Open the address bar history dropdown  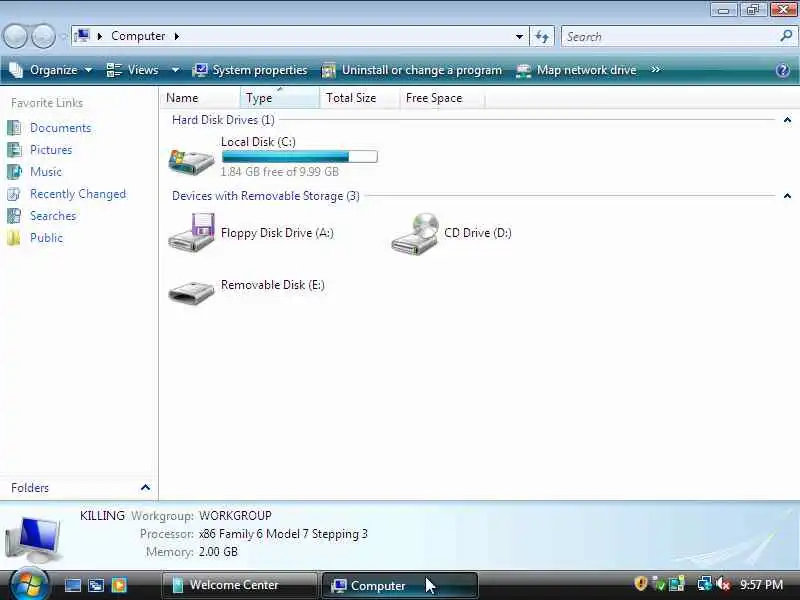[x=519, y=36]
